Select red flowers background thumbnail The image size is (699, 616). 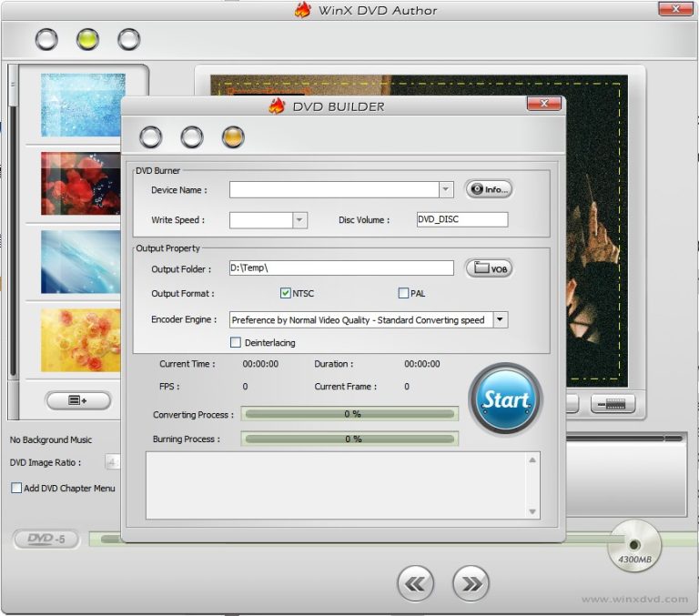pos(81,184)
